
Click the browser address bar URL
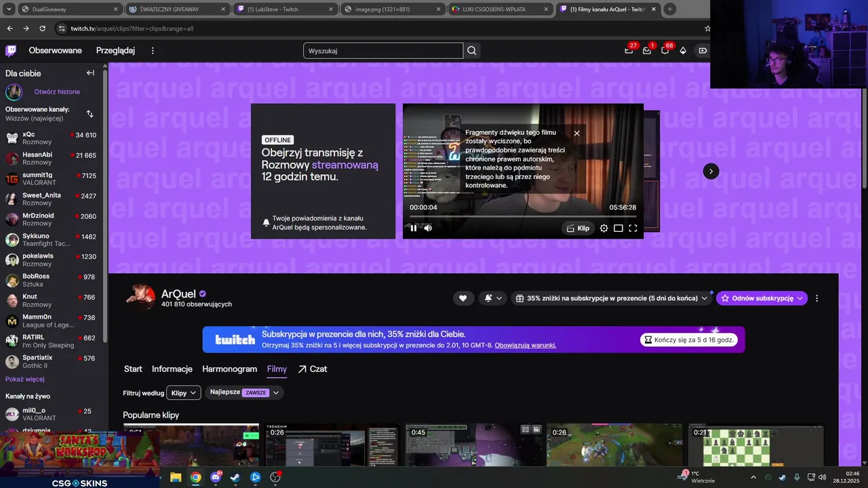coord(132,28)
